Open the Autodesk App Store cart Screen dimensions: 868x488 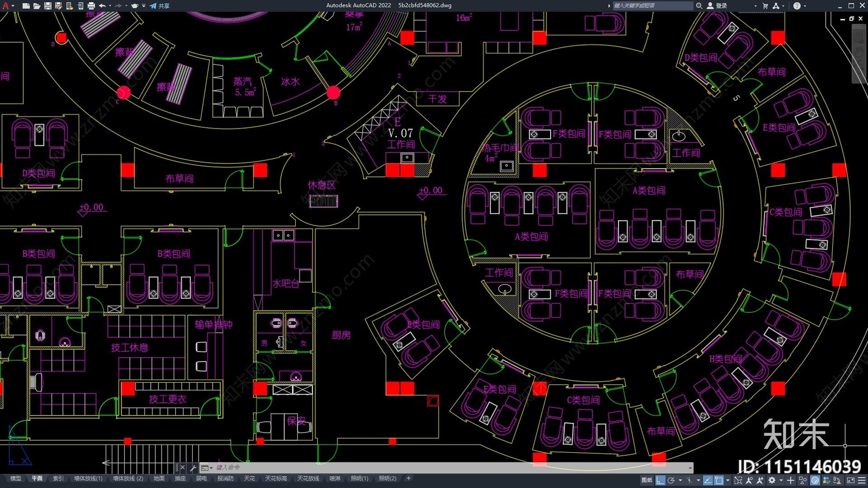click(765, 5)
